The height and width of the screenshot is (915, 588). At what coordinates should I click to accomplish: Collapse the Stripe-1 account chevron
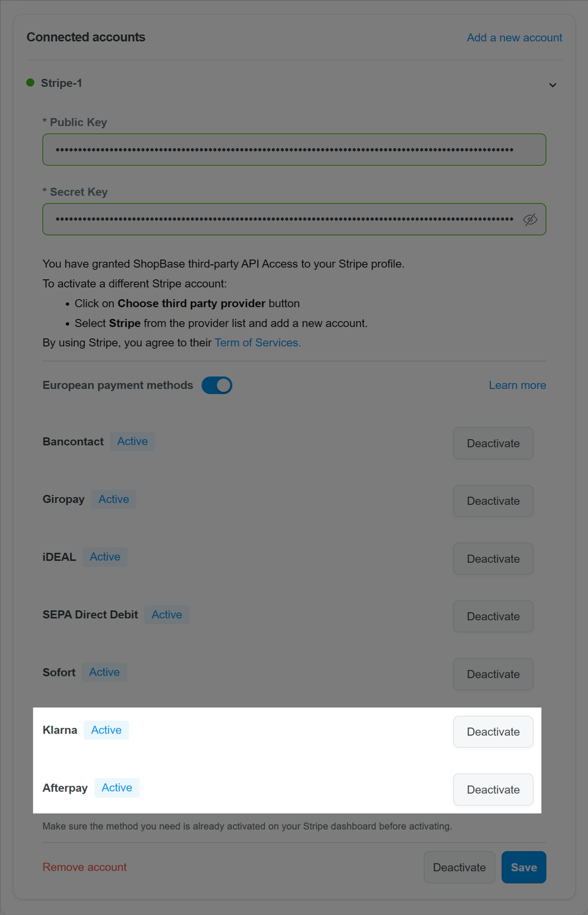pyautogui.click(x=553, y=85)
